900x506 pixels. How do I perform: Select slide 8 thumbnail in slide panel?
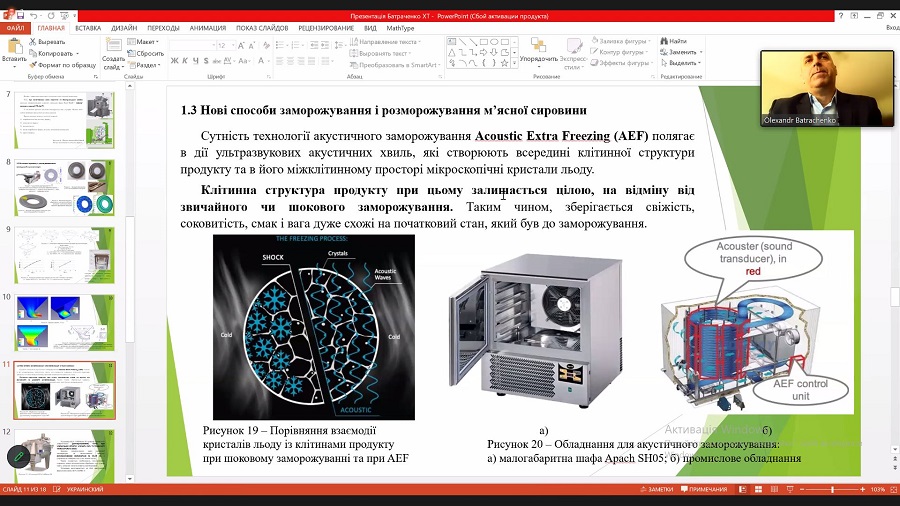[64, 188]
